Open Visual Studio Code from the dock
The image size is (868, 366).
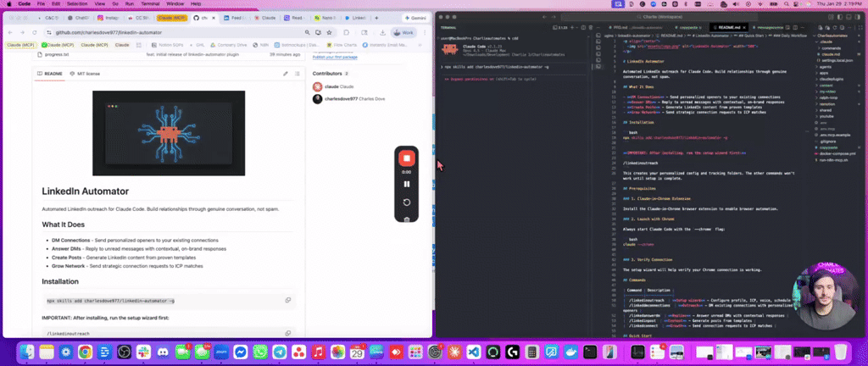tap(473, 351)
